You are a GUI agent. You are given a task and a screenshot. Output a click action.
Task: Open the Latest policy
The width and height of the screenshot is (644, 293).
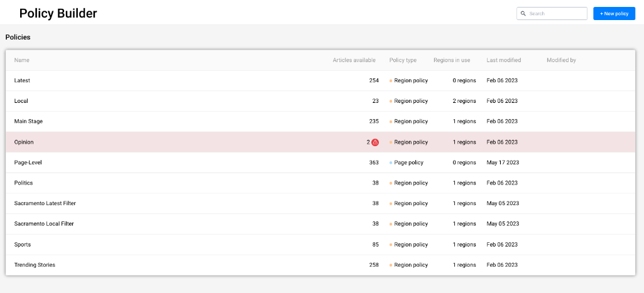click(x=320, y=80)
